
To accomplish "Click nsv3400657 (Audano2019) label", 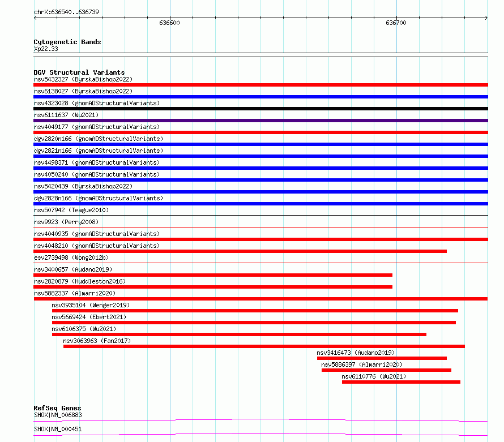I will (x=73, y=269).
